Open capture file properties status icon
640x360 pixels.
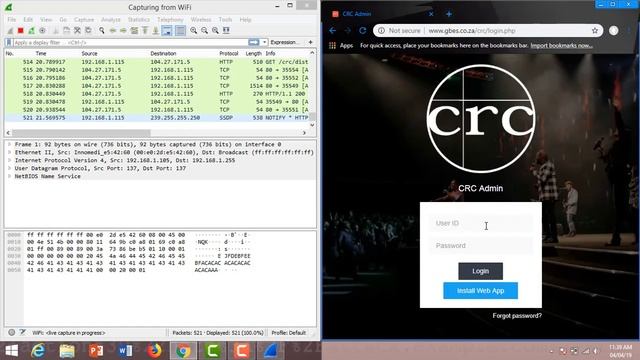click(22, 333)
